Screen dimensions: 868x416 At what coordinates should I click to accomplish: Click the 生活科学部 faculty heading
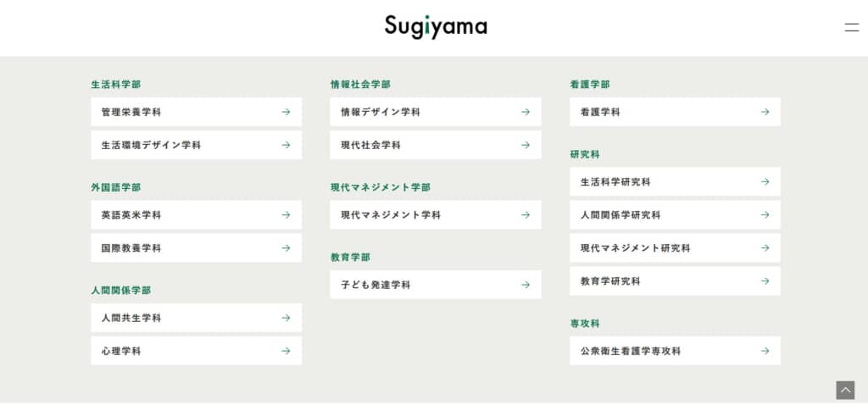coord(116,85)
